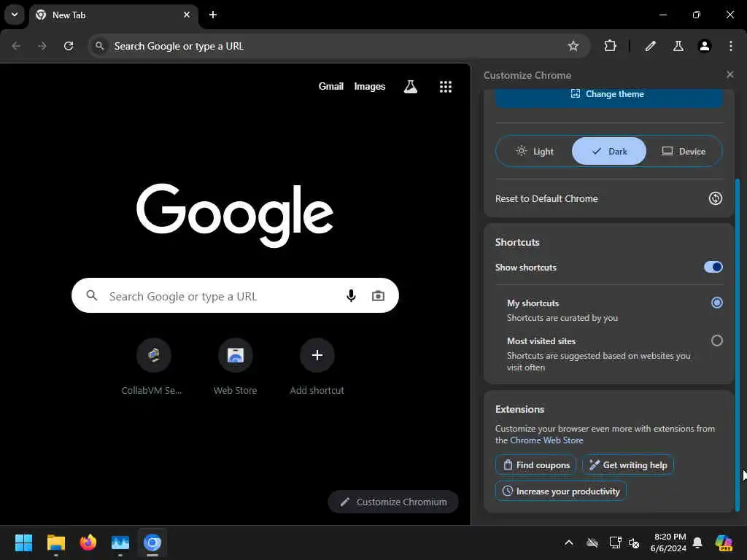The height and width of the screenshot is (560, 747).
Task: Open Firefox from taskbar
Action: (x=88, y=542)
